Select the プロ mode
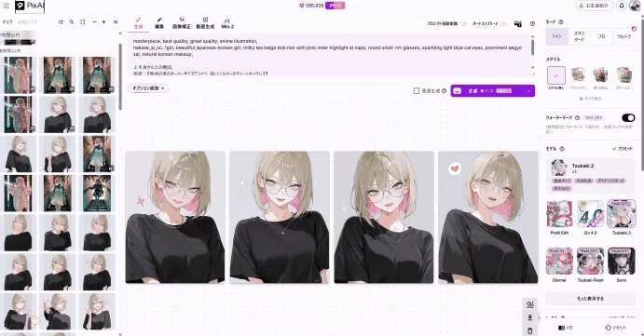The image size is (644, 336). pyautogui.click(x=601, y=36)
